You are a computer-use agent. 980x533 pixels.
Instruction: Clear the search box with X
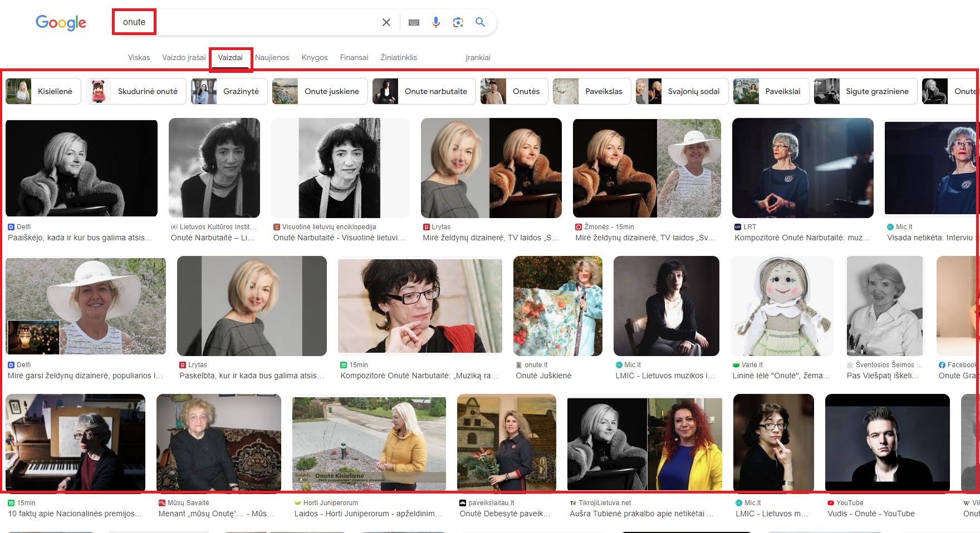click(386, 22)
